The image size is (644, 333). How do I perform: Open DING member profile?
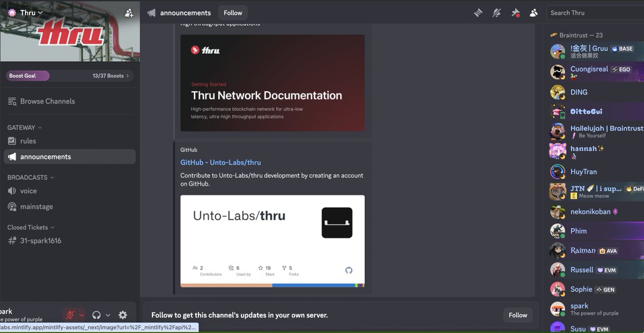(x=597, y=92)
